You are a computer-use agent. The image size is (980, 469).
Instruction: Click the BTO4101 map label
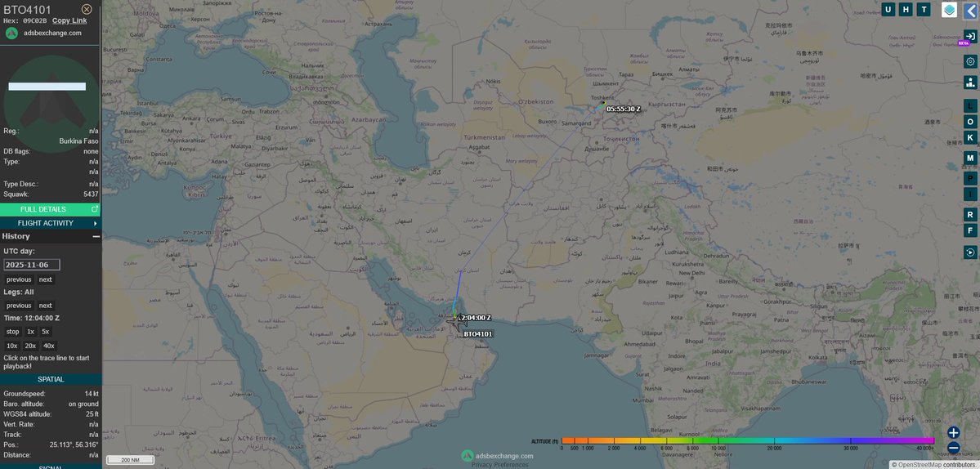coord(478,334)
